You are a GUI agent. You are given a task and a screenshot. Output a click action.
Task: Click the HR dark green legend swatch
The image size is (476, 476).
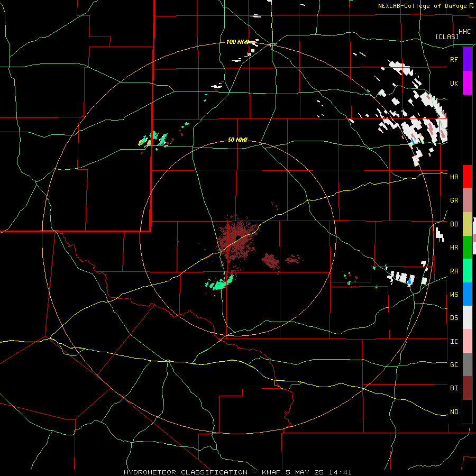(x=467, y=248)
